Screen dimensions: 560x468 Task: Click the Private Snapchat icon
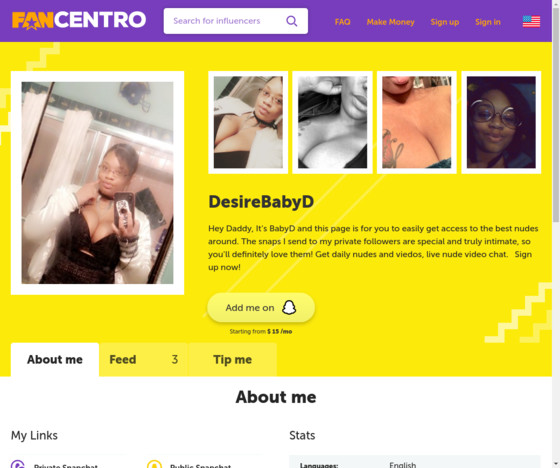coord(18,464)
